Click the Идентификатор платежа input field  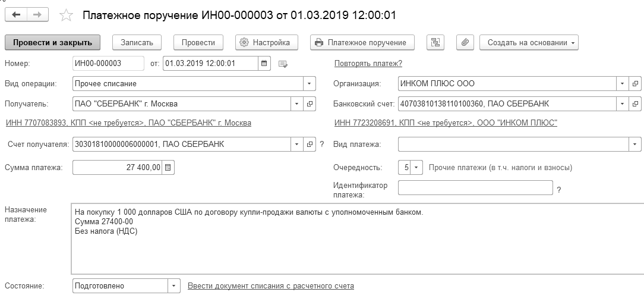475,188
